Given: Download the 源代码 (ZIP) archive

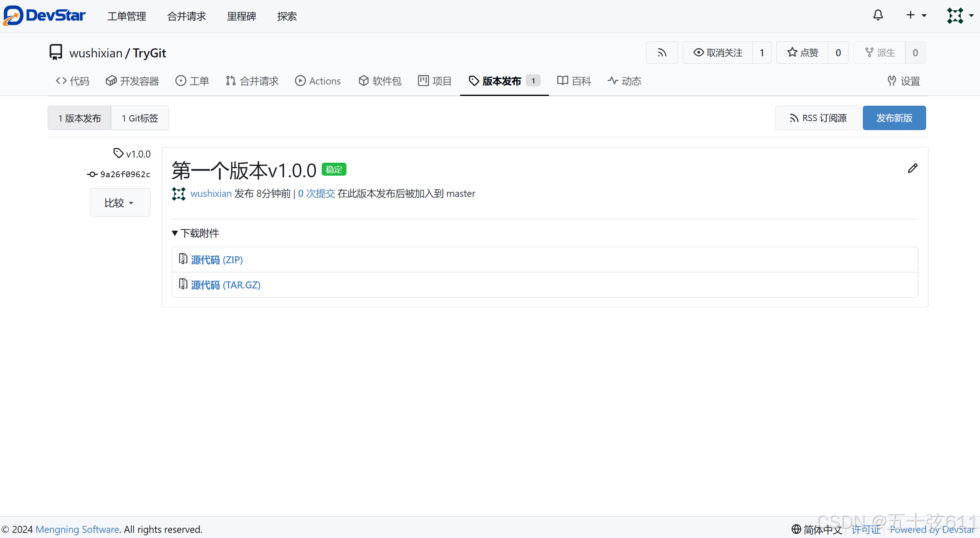Looking at the screenshot, I should (216, 259).
